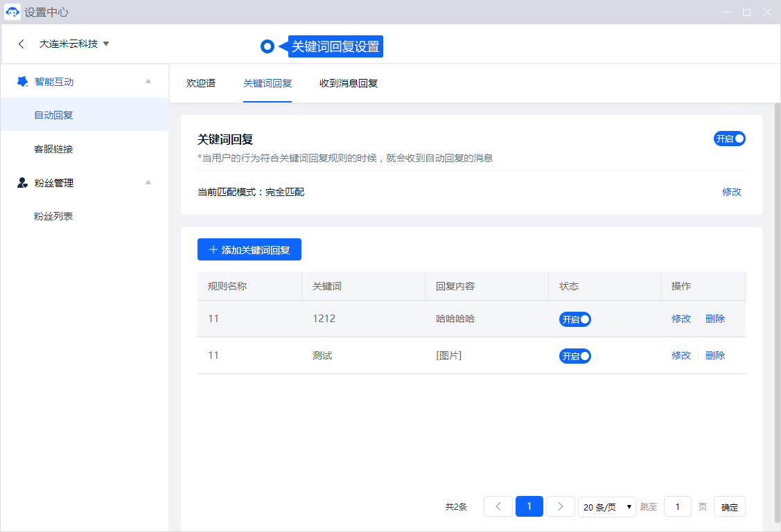Go to next page arrow

[560, 506]
